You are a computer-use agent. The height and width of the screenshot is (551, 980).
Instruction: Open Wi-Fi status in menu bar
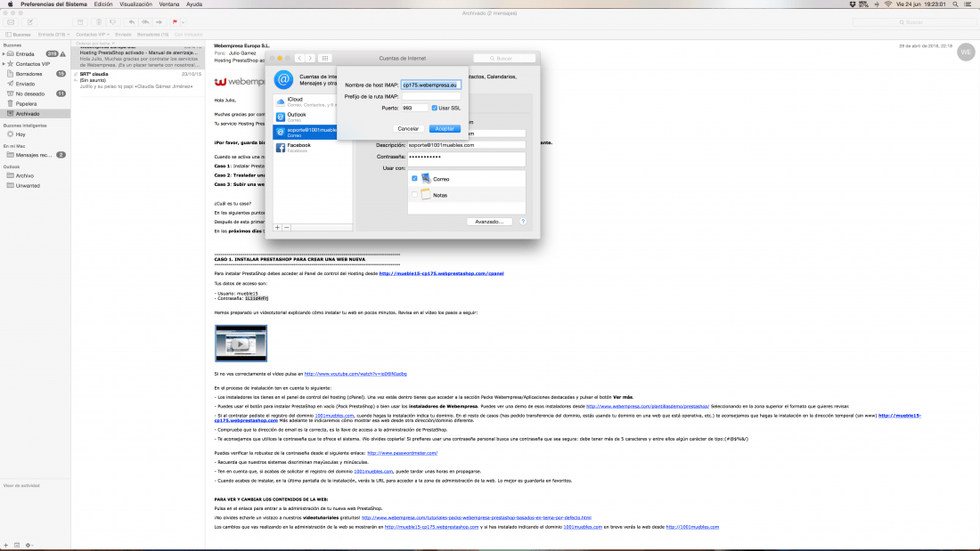point(888,4)
